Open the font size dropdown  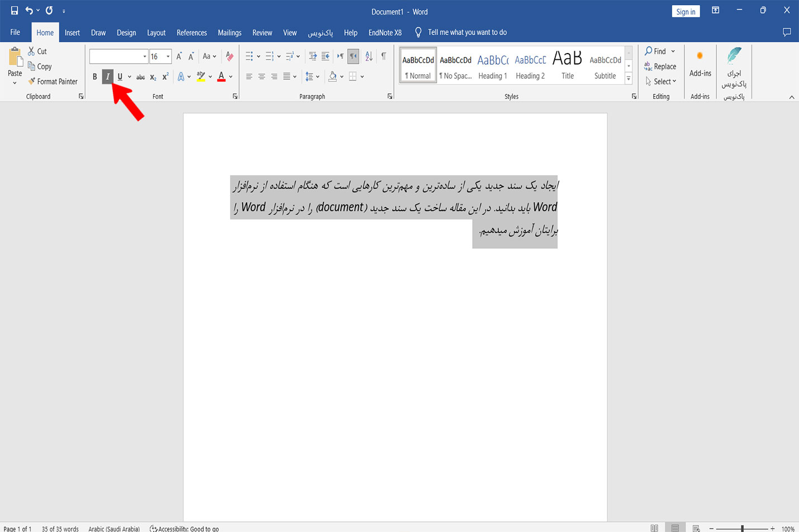click(168, 56)
